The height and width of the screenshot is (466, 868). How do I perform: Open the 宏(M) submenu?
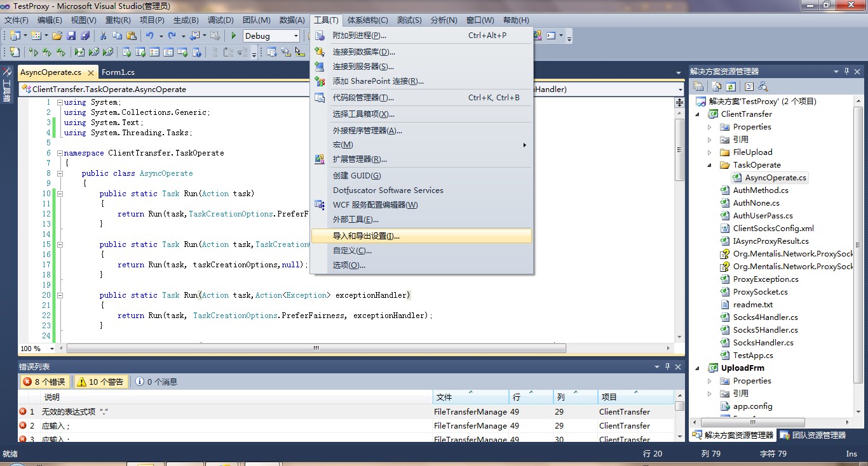pyautogui.click(x=421, y=145)
